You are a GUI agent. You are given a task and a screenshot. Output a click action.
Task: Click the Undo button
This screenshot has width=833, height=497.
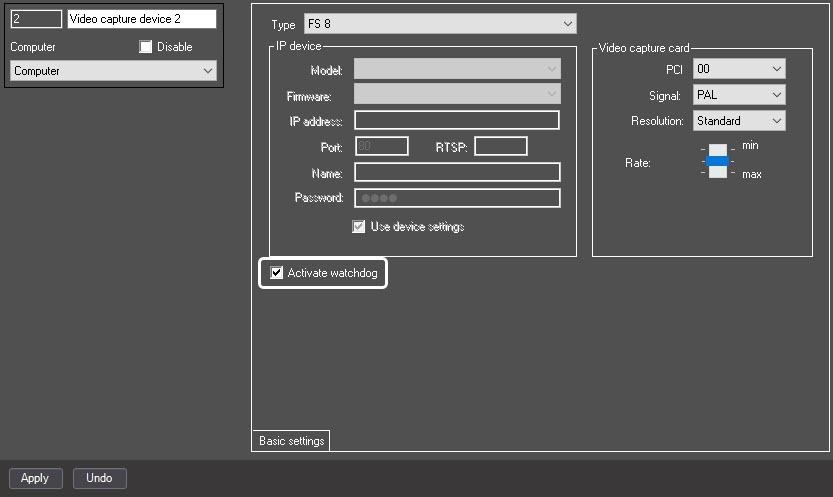(99, 478)
